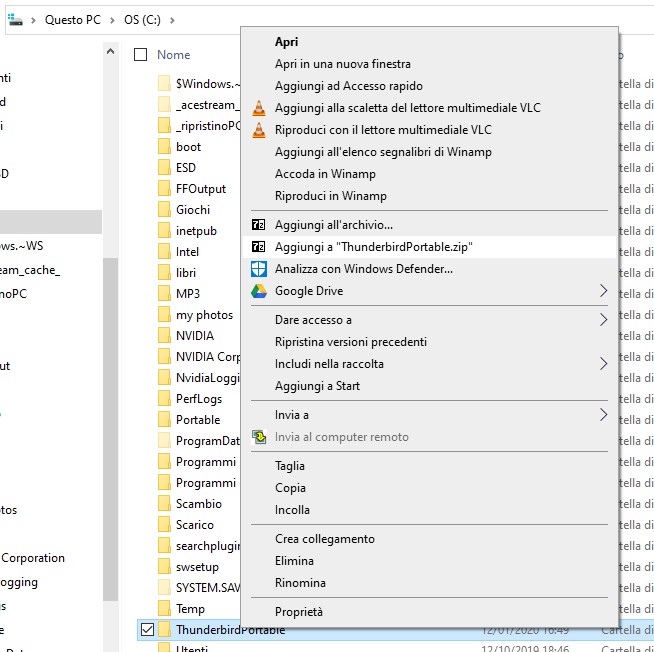Click the PC icon in the address bar
654x652 pixels.
[x=15, y=20]
